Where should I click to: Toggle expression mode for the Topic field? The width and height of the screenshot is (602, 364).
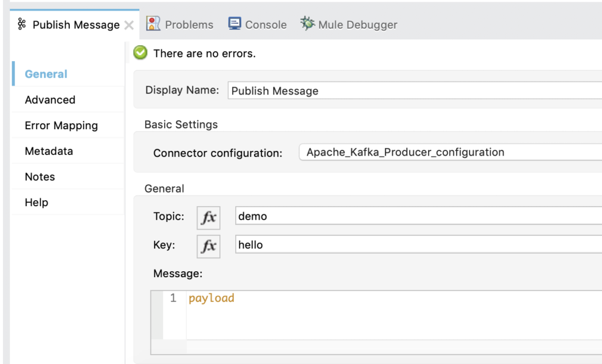208,217
